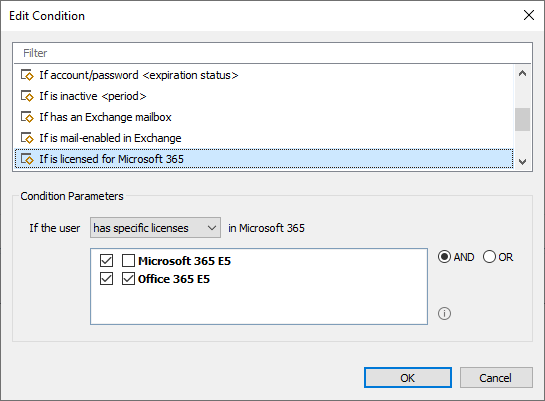Click the information icon near license list

pyautogui.click(x=444, y=313)
